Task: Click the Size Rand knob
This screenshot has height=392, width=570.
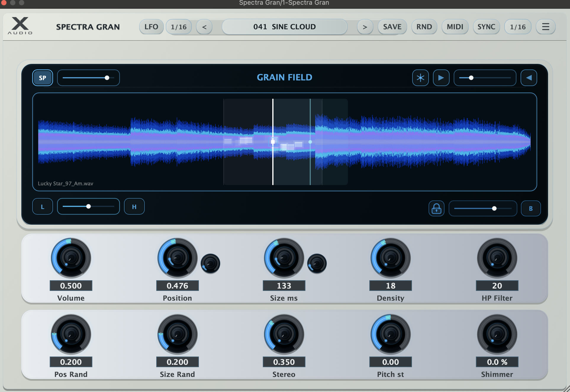Action: pos(178,334)
